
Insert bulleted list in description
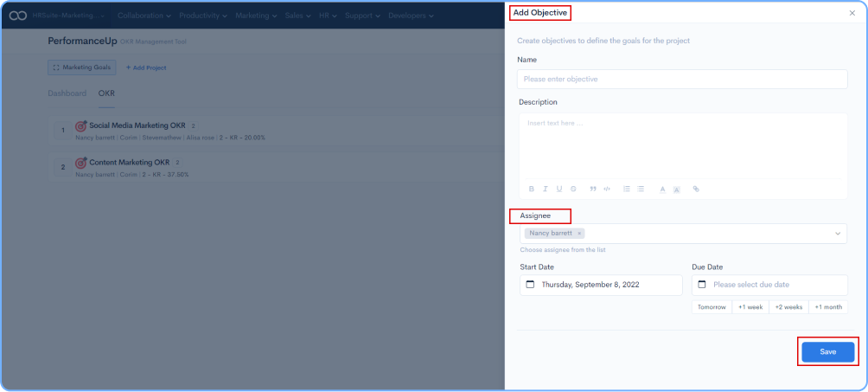(641, 189)
